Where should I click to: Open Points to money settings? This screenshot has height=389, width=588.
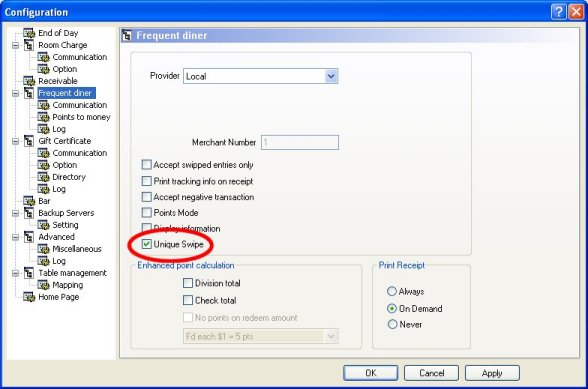81,117
